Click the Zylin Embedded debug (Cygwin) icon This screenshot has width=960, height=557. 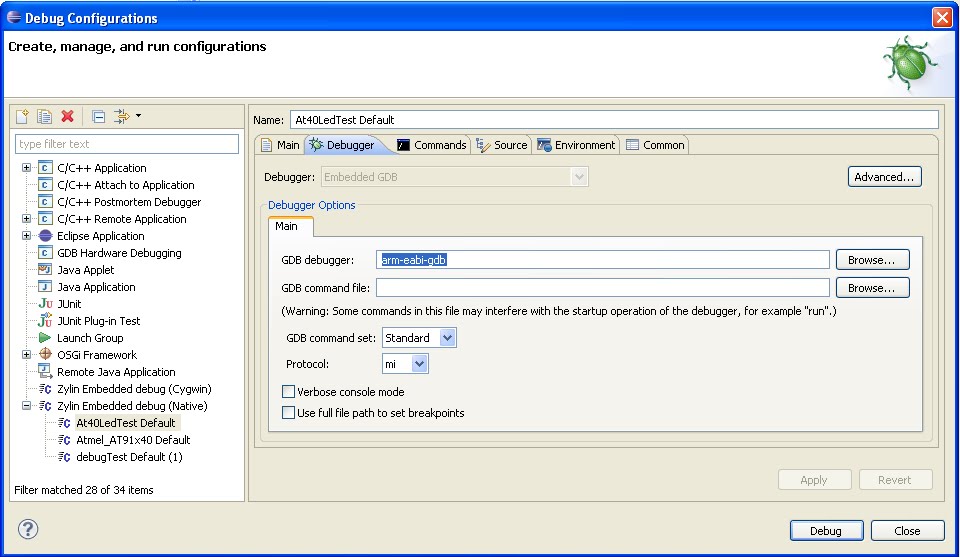[x=45, y=389]
